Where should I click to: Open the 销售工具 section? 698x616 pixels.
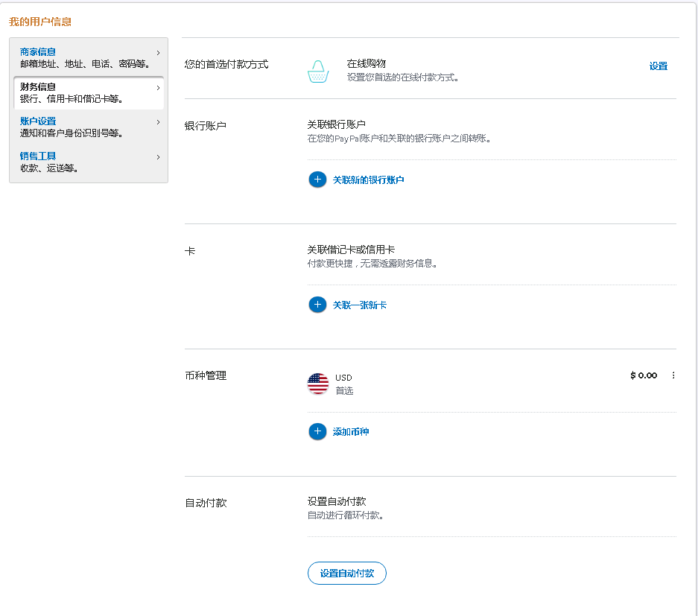click(x=36, y=156)
